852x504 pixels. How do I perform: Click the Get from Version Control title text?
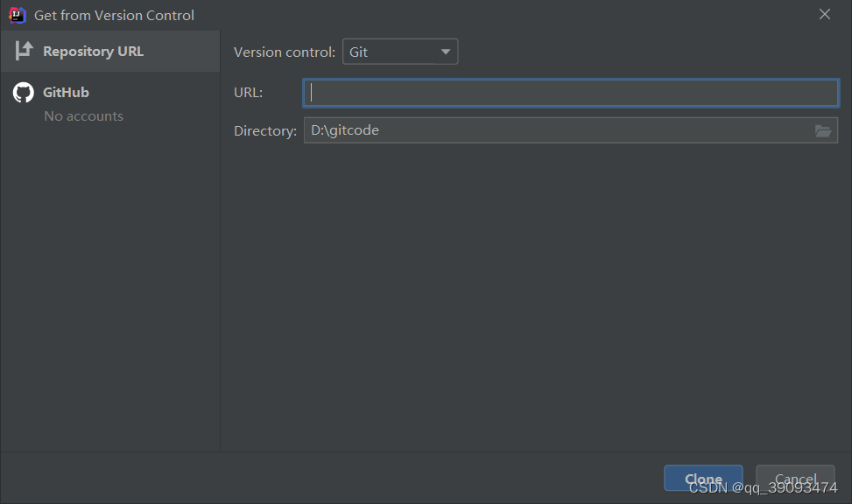tap(114, 15)
